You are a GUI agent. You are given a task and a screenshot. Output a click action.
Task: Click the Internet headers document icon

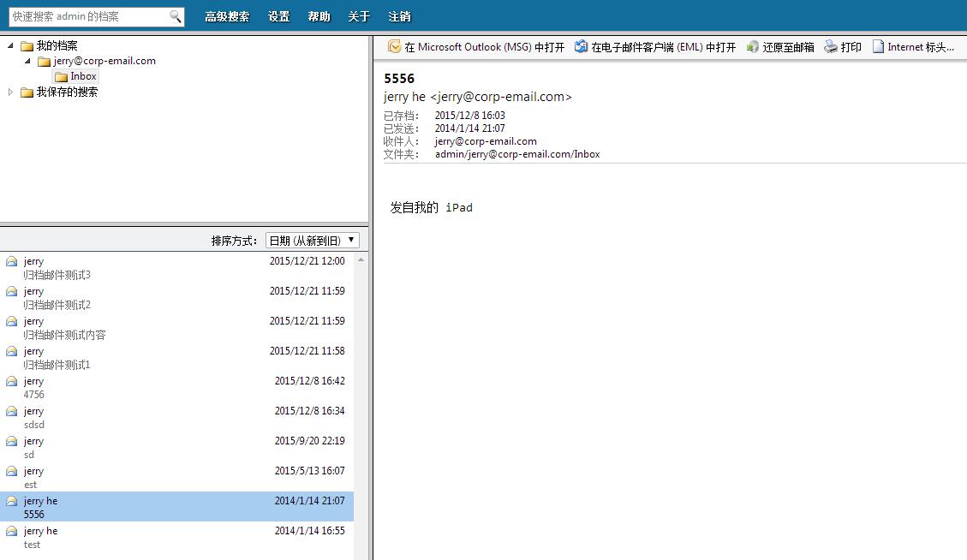coord(878,47)
